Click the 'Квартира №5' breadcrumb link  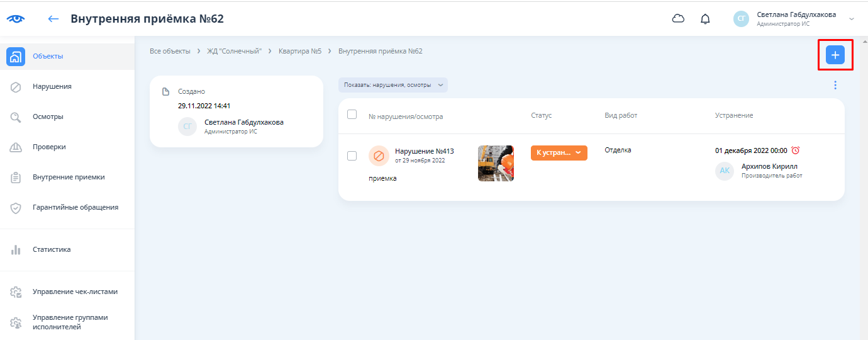pos(300,51)
